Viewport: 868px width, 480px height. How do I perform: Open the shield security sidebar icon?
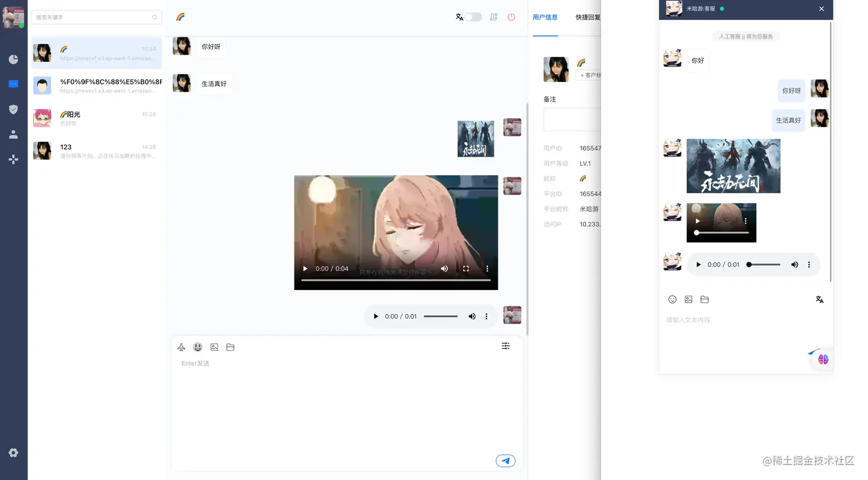click(x=13, y=109)
